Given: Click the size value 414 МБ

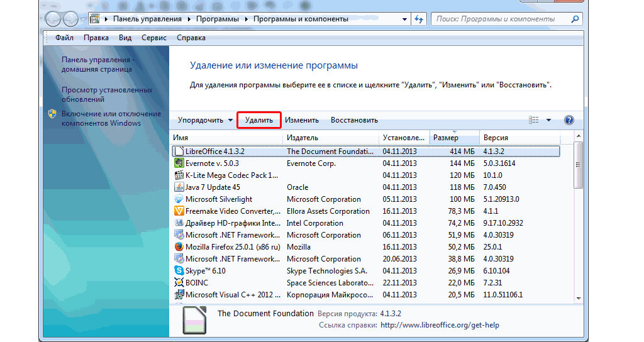Looking at the screenshot, I should (x=462, y=151).
